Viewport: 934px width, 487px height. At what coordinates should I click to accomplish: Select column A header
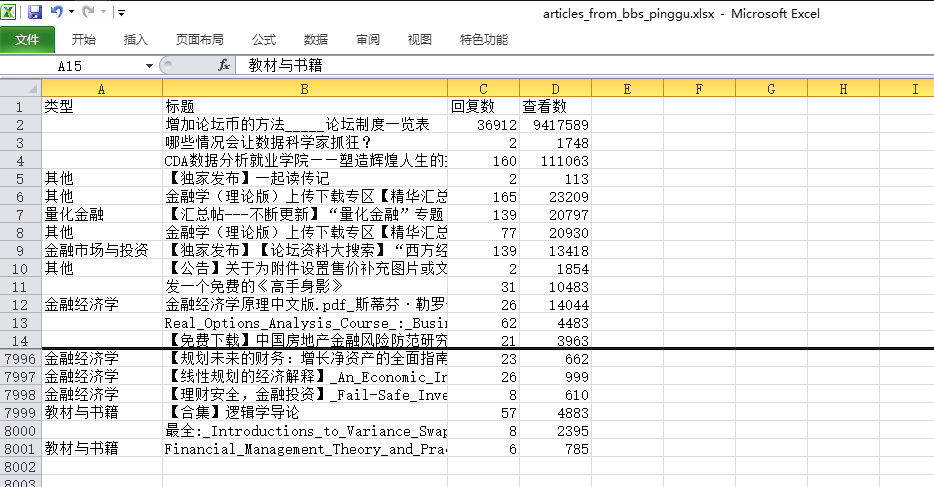coord(101,89)
